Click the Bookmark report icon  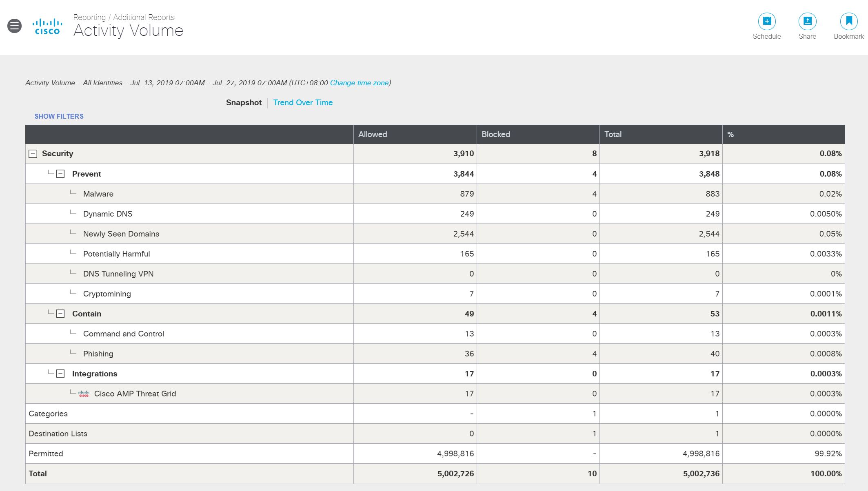click(848, 22)
